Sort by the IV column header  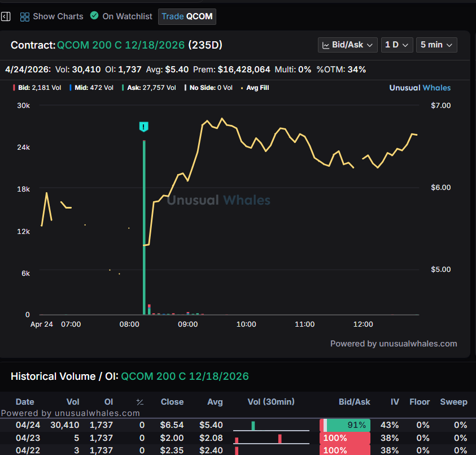click(395, 402)
